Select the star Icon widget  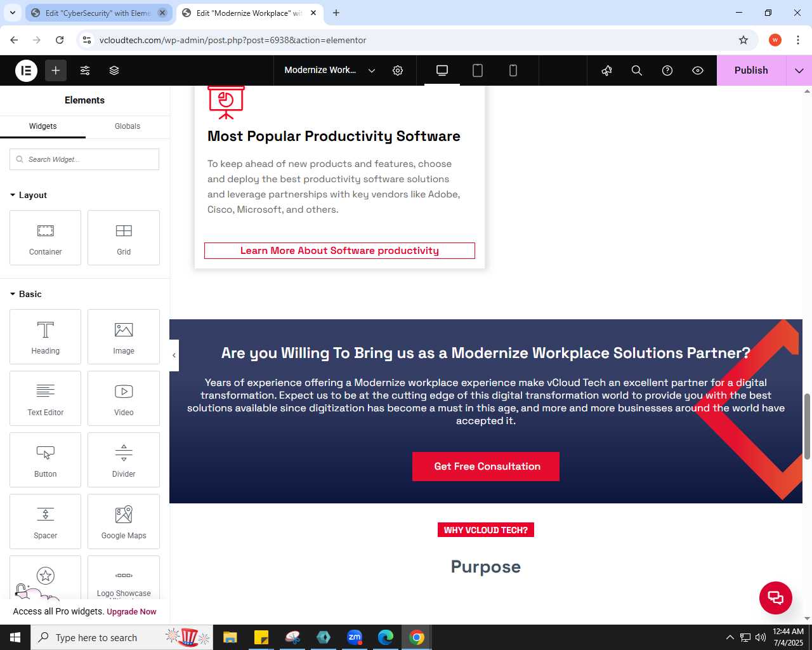tap(46, 577)
